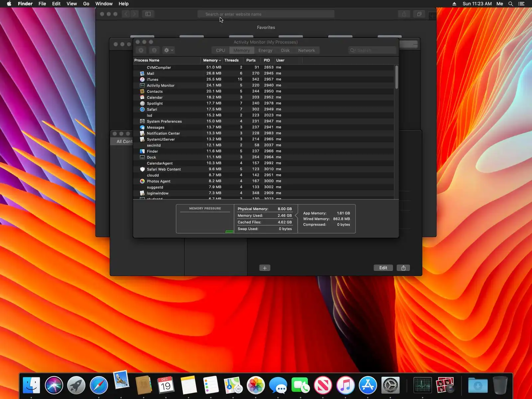532x399 pixels.
Task: Show all tabs in Safari
Action: point(419,14)
